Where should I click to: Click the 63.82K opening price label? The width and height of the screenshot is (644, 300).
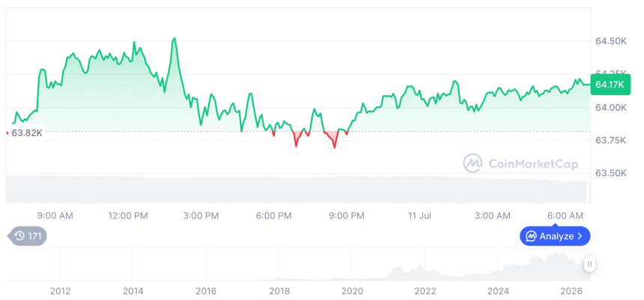click(27, 133)
